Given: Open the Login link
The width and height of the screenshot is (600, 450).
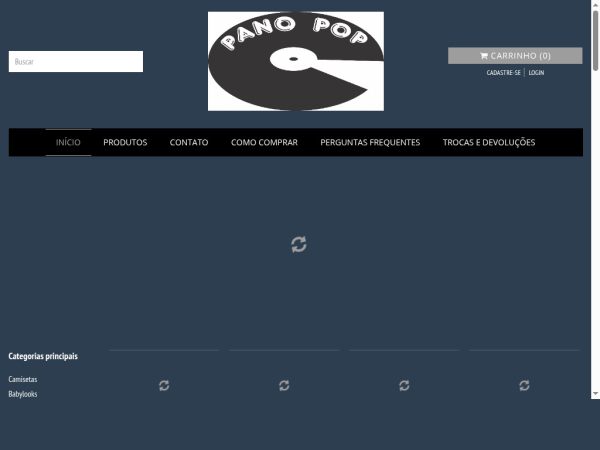Looking at the screenshot, I should [x=536, y=72].
